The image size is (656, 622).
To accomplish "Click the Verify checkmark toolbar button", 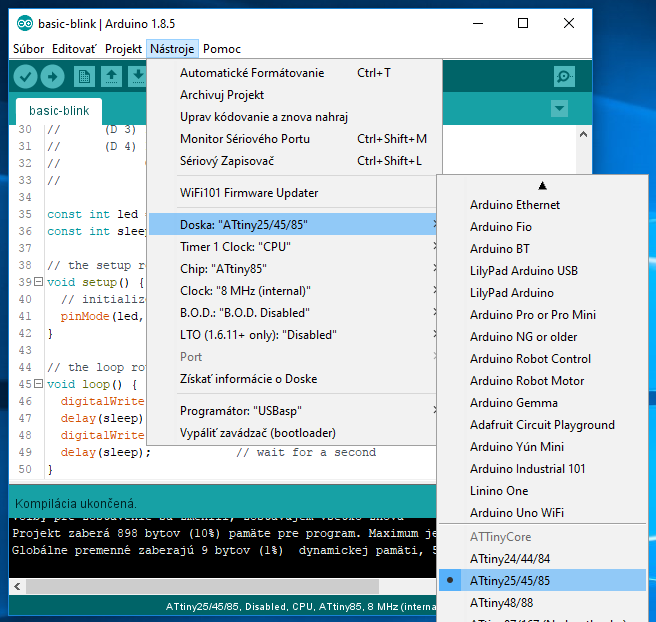I will pyautogui.click(x=26, y=77).
